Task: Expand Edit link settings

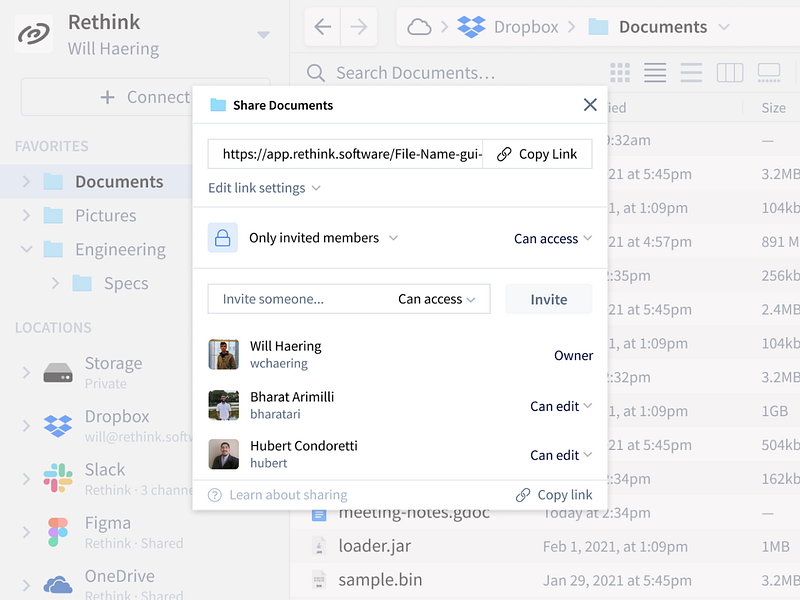Action: click(x=264, y=188)
